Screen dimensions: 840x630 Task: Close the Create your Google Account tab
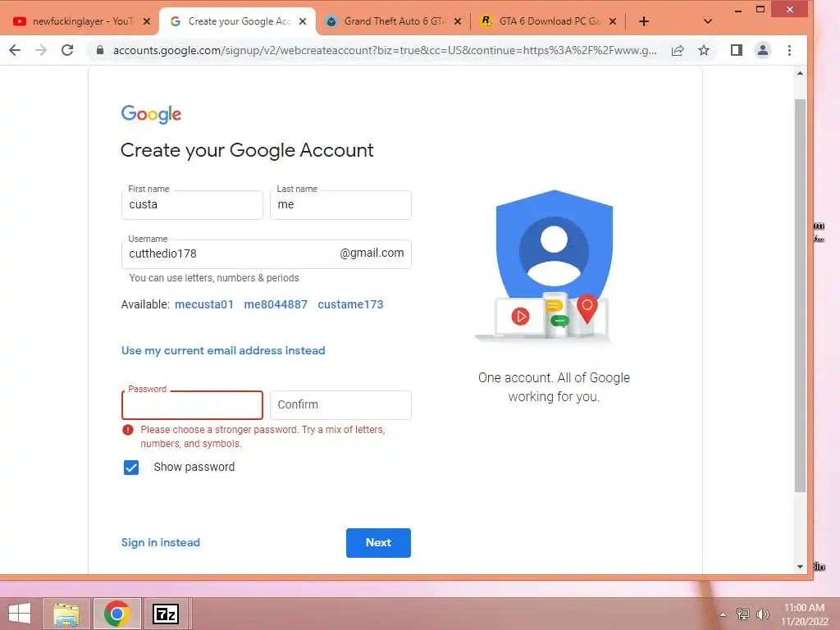point(303,21)
